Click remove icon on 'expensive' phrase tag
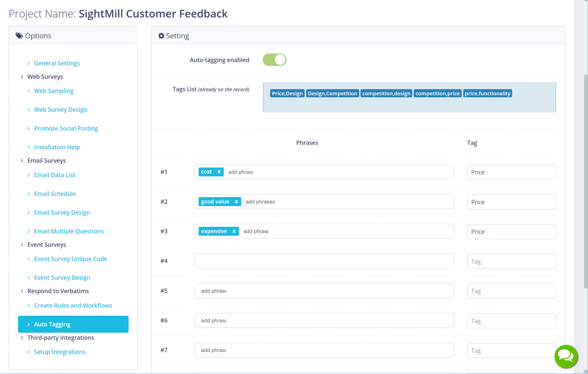 coord(234,231)
